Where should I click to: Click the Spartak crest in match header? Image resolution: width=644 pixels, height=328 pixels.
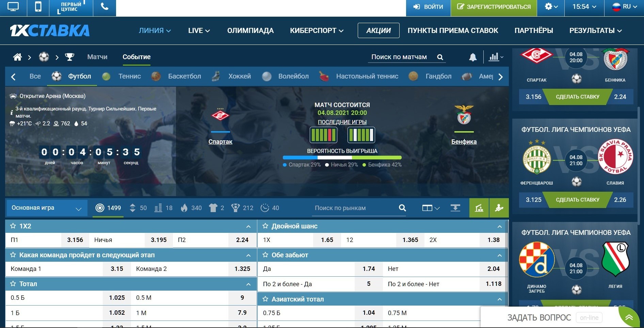coord(220,115)
